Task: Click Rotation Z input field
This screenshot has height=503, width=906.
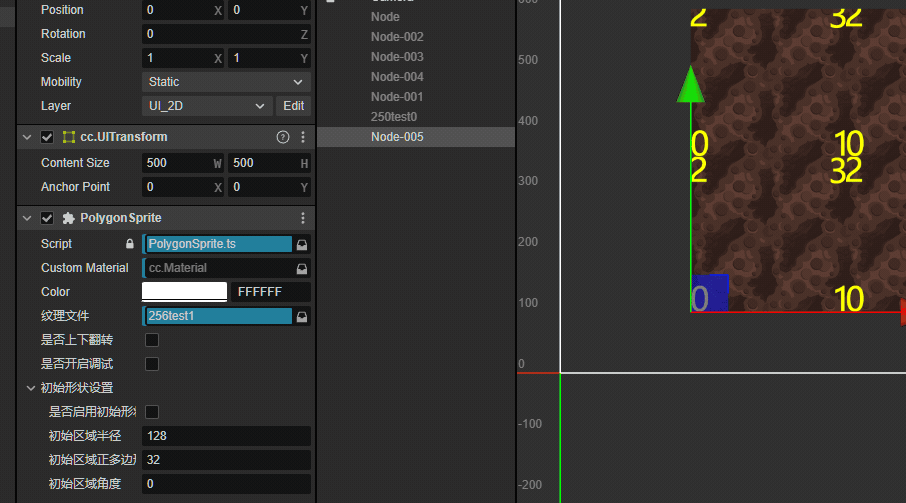Action: tap(226, 34)
